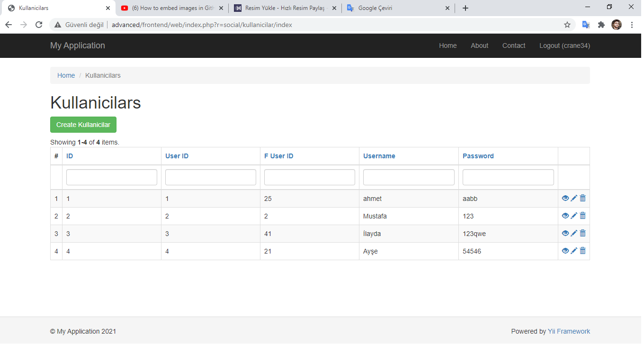
Task: Open the Chrome three-dot menu
Action: [632, 25]
